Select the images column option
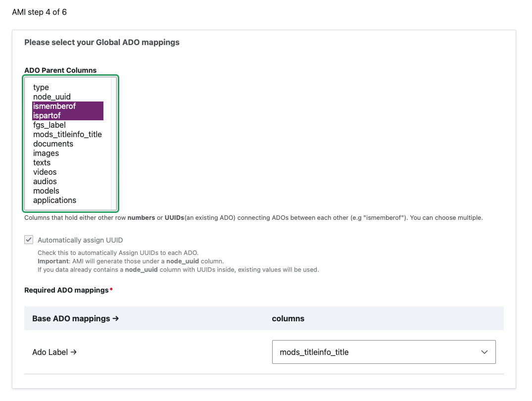 [46, 153]
